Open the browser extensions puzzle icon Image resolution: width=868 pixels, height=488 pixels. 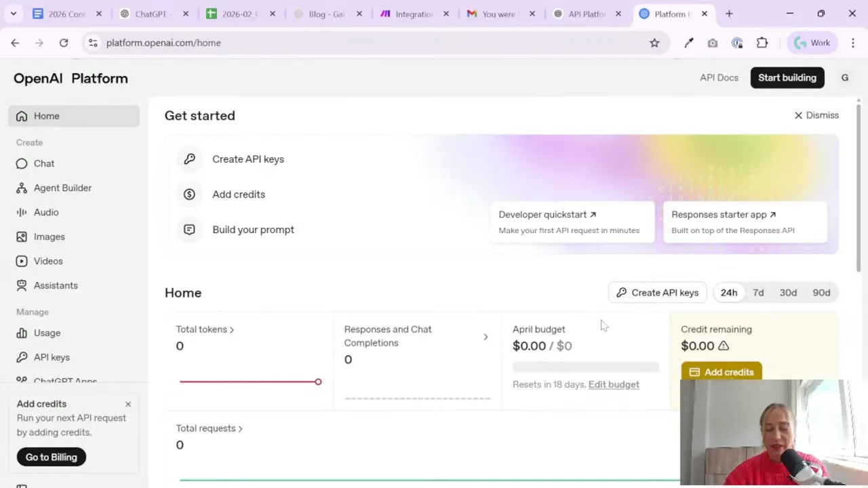click(762, 43)
